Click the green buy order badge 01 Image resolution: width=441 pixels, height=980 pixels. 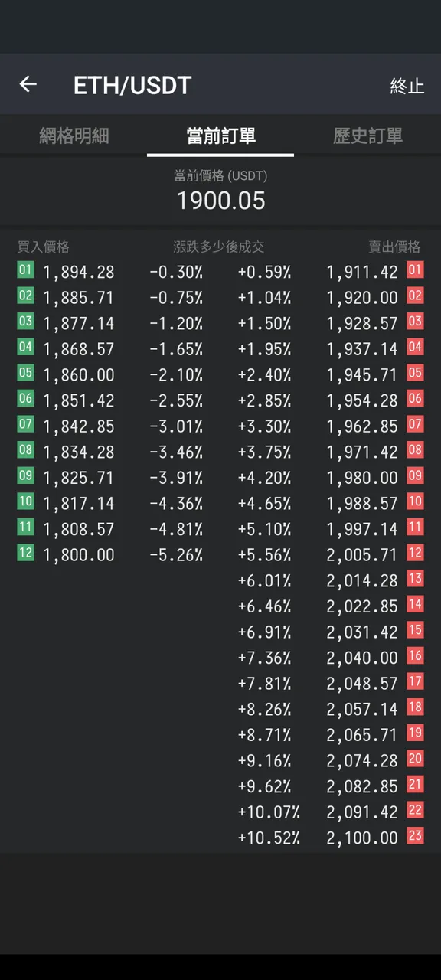pyautogui.click(x=25, y=269)
